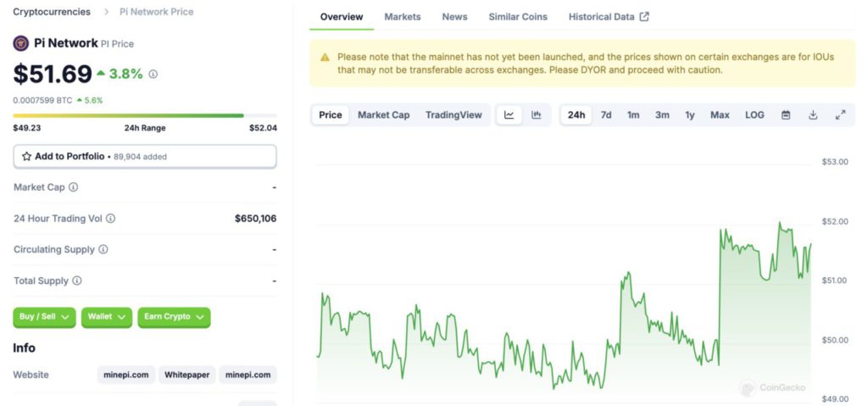Switch to candlestick chart icon

pyautogui.click(x=537, y=115)
